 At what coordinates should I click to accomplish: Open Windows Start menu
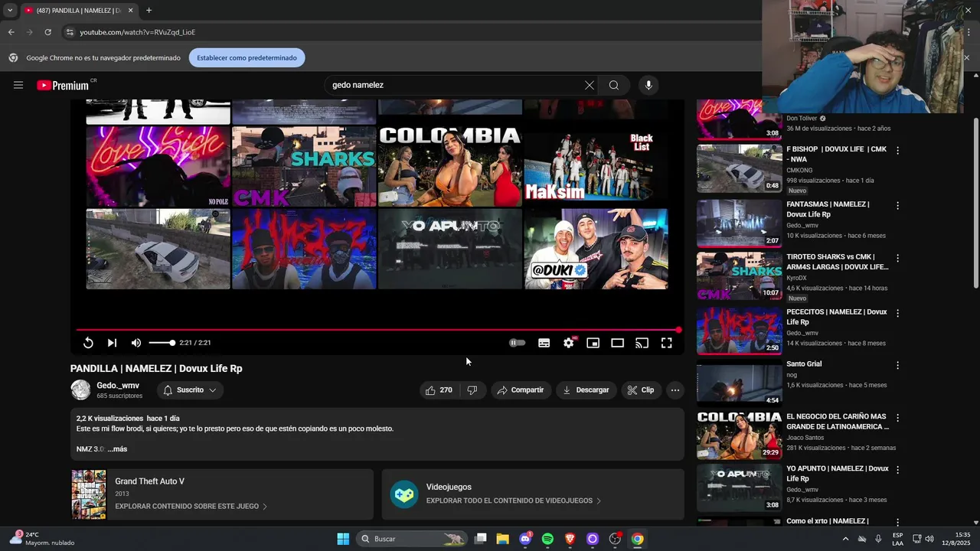tap(343, 539)
